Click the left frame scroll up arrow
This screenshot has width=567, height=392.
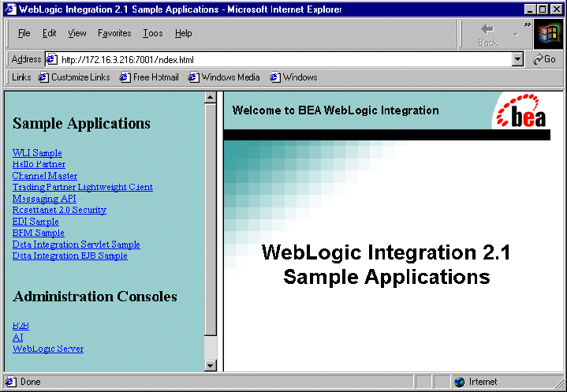(x=211, y=98)
